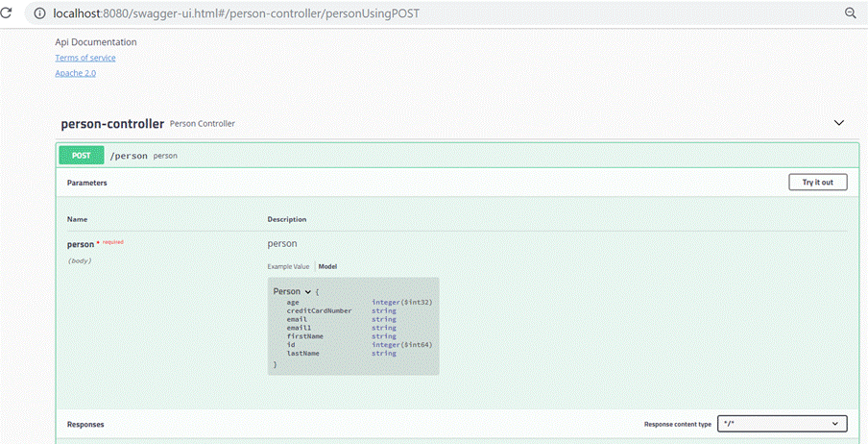Screen dimensions: 868x444
Task: Click the person-controller heading
Action: [x=112, y=124]
